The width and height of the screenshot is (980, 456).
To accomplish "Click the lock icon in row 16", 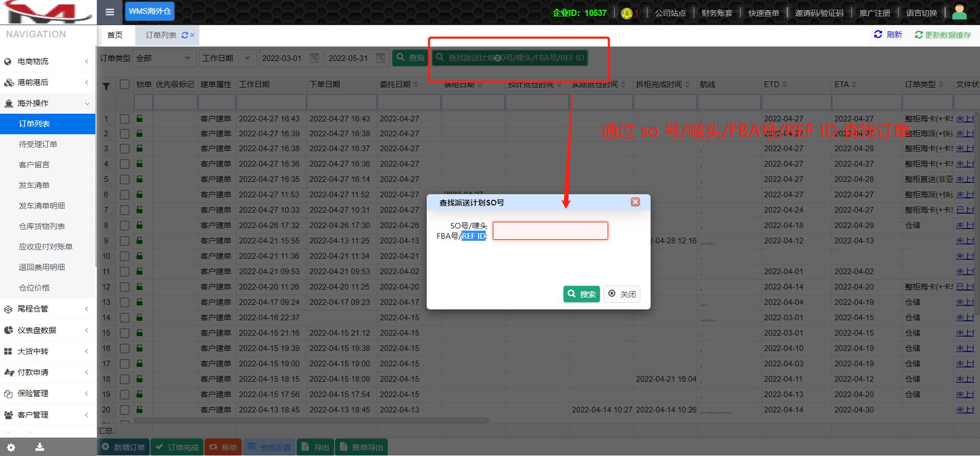I will tap(139, 348).
